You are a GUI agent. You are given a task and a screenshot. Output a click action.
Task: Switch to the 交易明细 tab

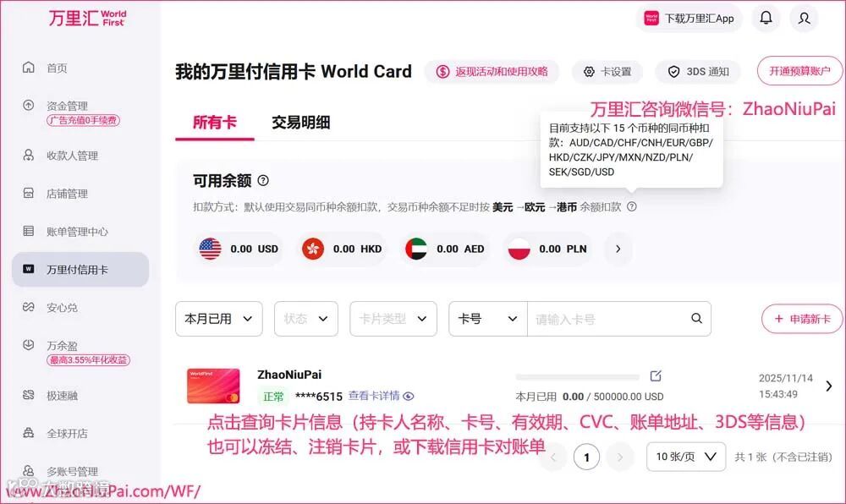300,123
